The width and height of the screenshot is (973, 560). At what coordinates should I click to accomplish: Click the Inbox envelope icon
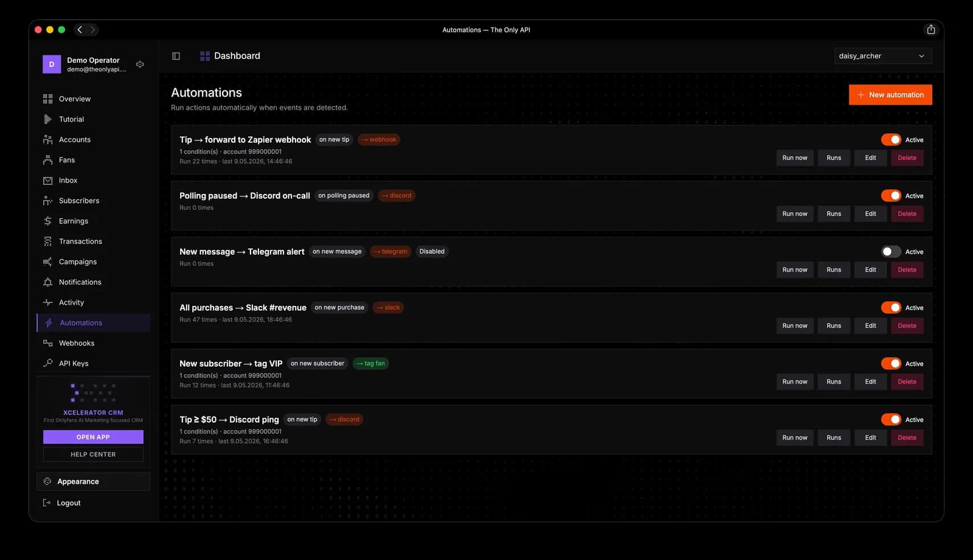pos(47,181)
